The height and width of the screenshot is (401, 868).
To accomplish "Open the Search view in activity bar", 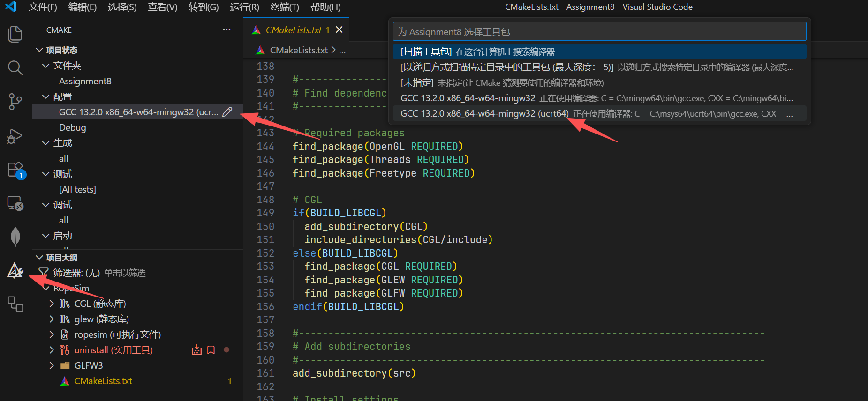I will click(15, 68).
